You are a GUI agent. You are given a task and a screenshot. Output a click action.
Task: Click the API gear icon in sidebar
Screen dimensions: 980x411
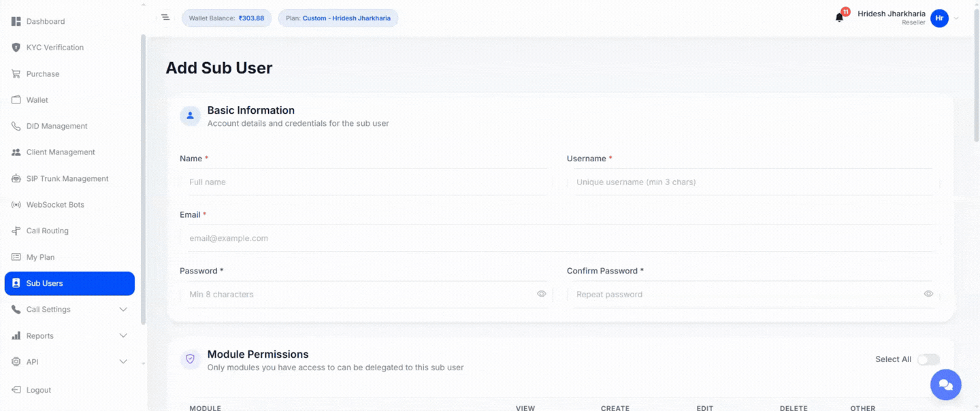click(x=16, y=362)
